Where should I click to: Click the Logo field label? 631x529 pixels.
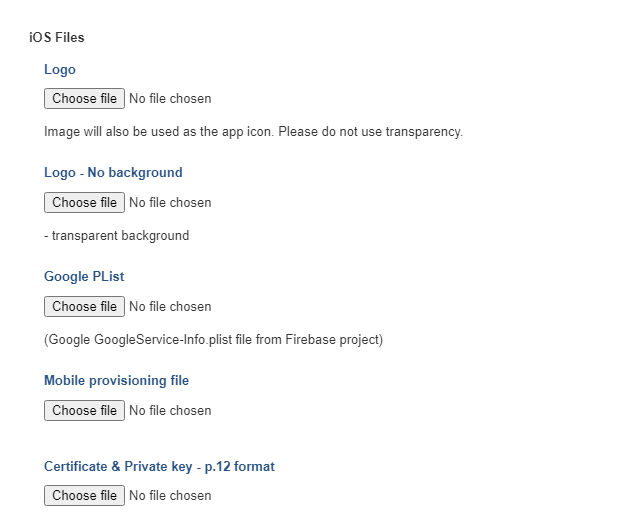click(60, 69)
